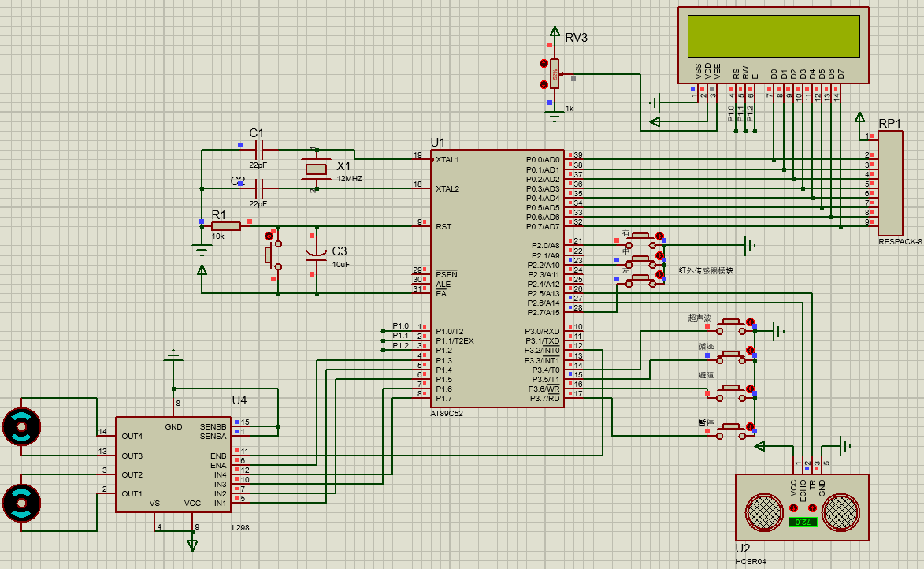The width and height of the screenshot is (924, 569).
Task: Click the P3.2/INT0 pin label on U1
Action: click(542, 350)
